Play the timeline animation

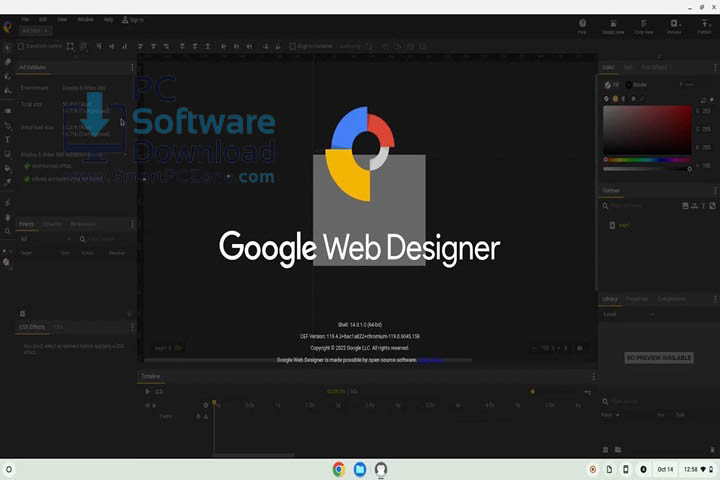point(147,392)
